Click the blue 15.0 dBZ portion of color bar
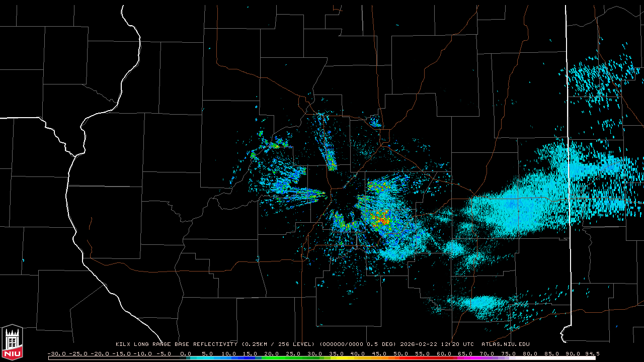This screenshot has width=644, height=362. [x=250, y=358]
